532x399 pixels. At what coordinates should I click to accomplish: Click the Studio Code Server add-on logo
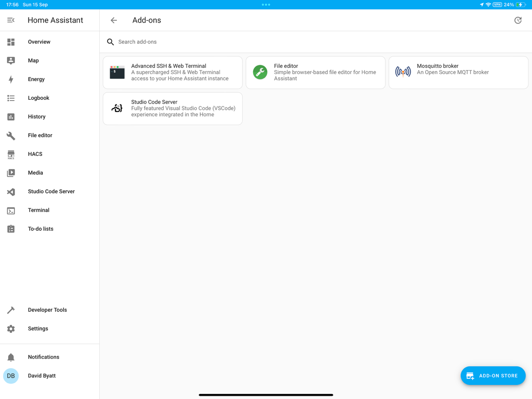117,108
